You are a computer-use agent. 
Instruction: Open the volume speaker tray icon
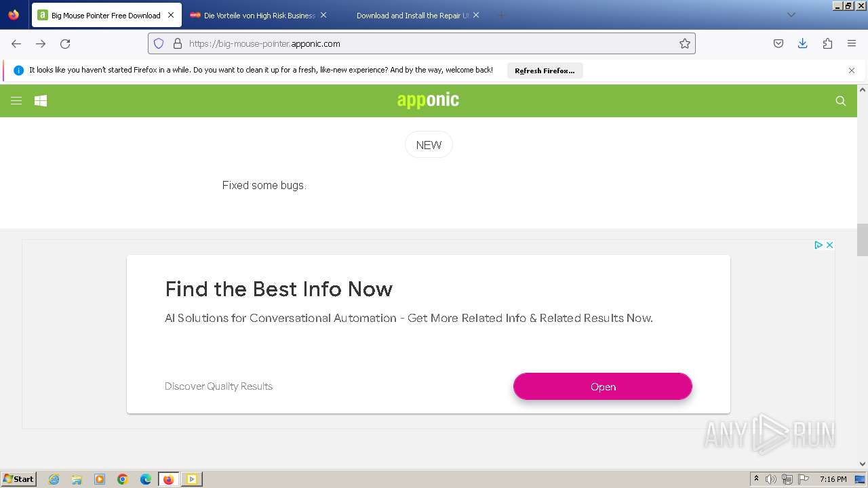click(771, 479)
